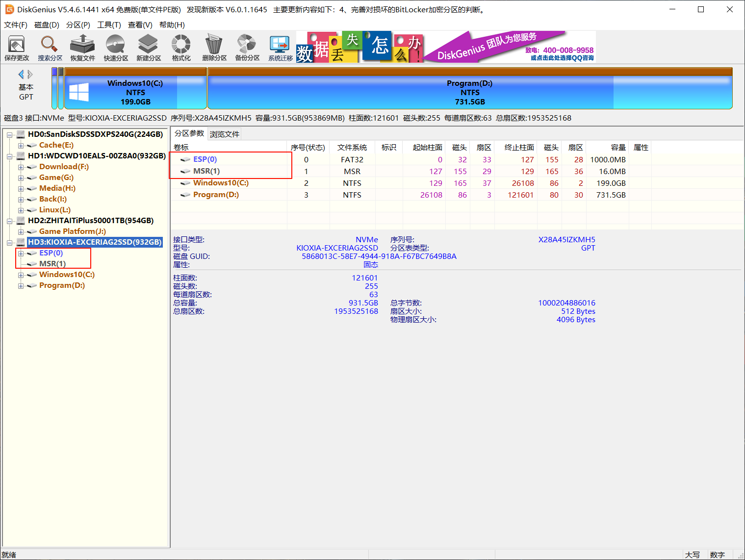Open the 工具(T) menu
The width and height of the screenshot is (745, 560).
click(x=109, y=25)
